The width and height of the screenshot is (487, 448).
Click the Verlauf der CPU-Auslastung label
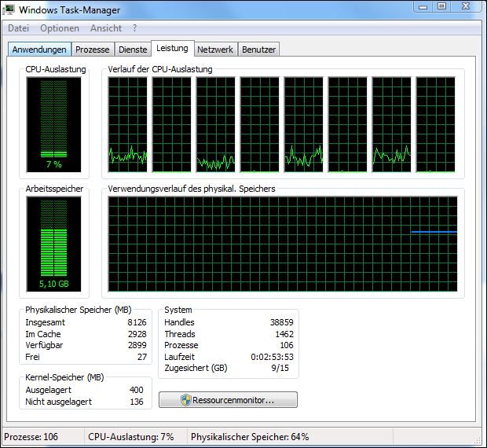click(x=160, y=69)
